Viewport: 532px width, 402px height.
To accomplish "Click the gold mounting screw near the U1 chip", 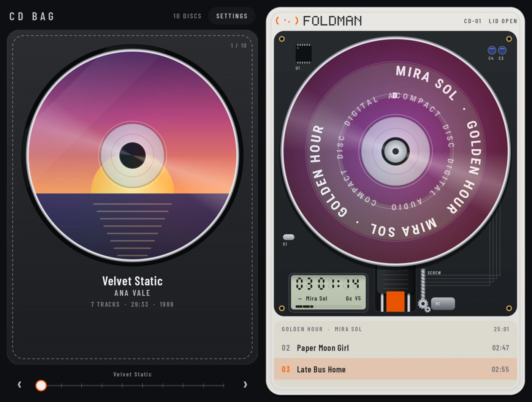I will (282, 39).
